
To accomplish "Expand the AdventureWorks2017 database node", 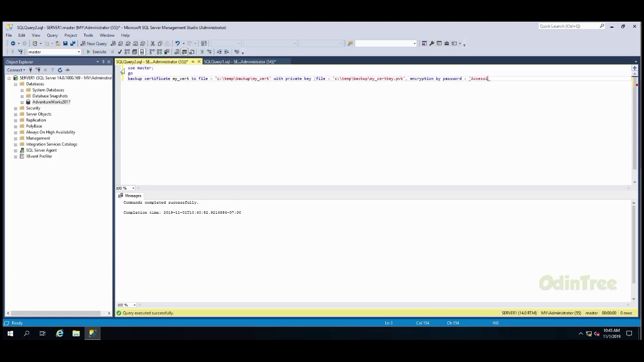I will [22, 102].
